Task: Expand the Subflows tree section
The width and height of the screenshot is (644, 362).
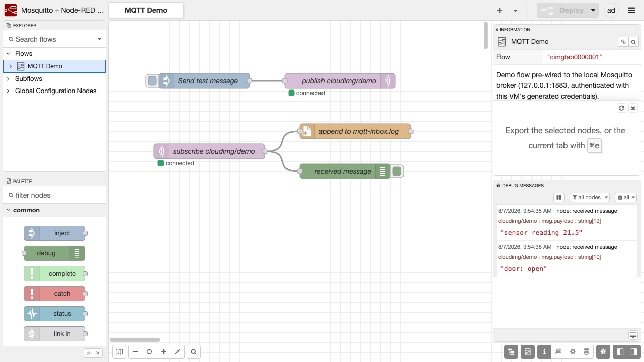Action: (x=8, y=79)
